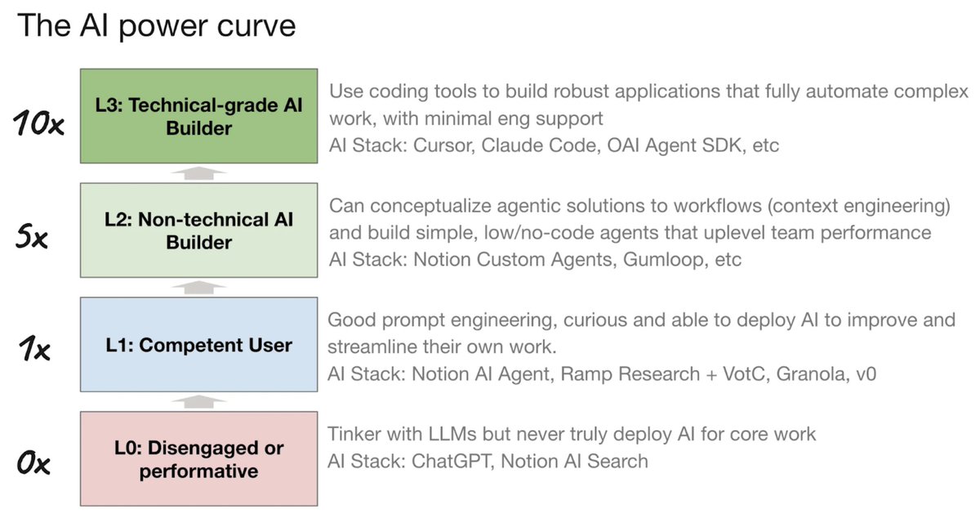Click the "Tinker with LLMs" description text
This screenshot has height=514, width=980.
572,434
